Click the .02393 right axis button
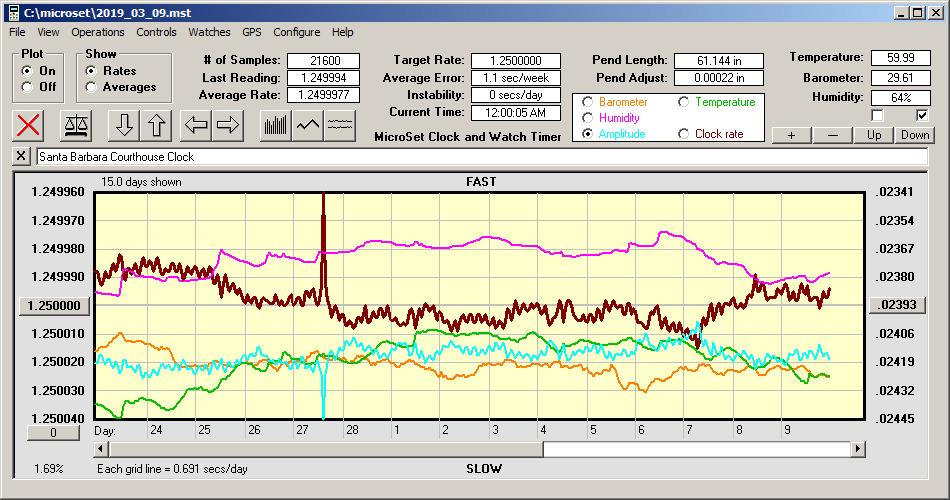Image resolution: width=950 pixels, height=500 pixels. click(x=897, y=305)
